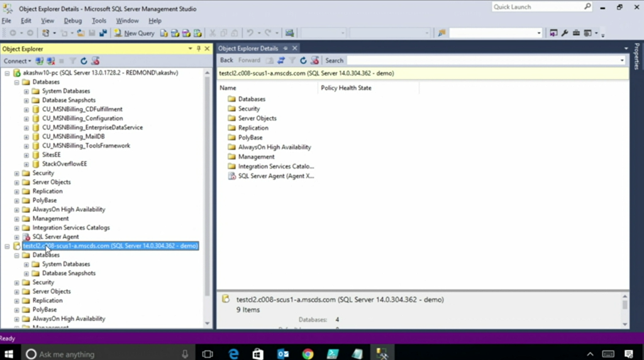644x360 pixels.
Task: Open Edge browser from the taskbar
Action: point(233,354)
